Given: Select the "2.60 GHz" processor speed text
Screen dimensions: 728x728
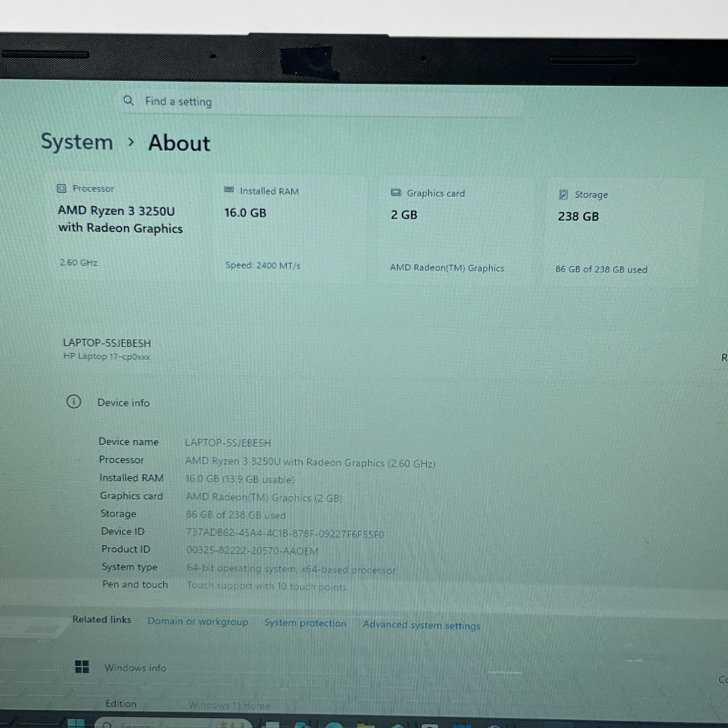Looking at the screenshot, I should pos(78,262).
